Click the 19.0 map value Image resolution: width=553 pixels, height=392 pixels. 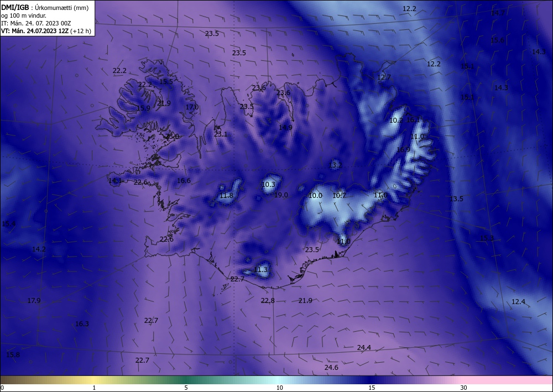point(281,195)
